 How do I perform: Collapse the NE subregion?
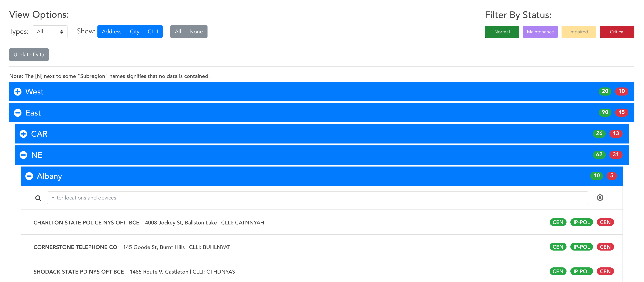[23, 155]
